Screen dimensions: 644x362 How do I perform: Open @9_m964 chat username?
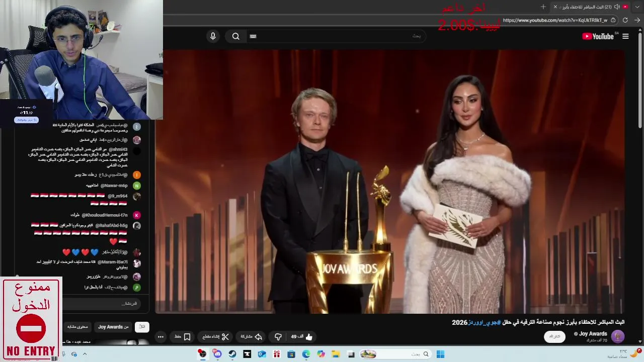[118, 196]
